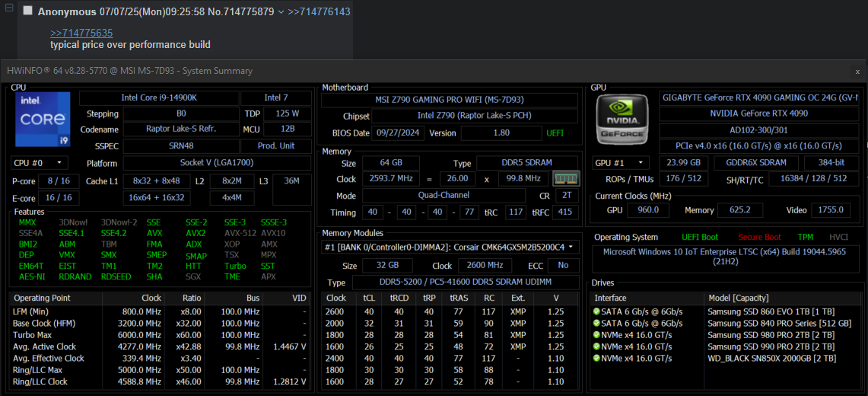Click the GDDR6X SDRAM value
The width and height of the screenshot is (868, 396).
point(755,163)
